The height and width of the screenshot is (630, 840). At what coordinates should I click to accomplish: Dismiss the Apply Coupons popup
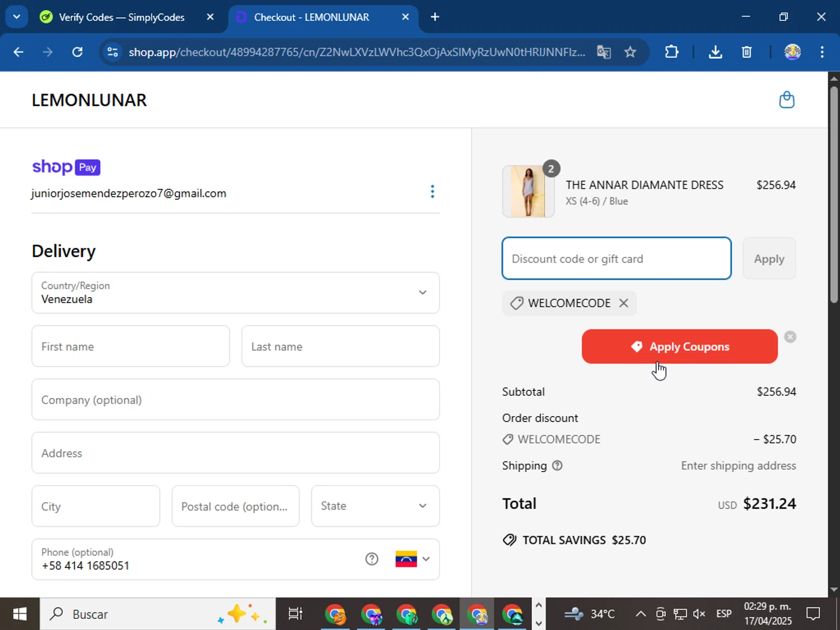pyautogui.click(x=790, y=337)
